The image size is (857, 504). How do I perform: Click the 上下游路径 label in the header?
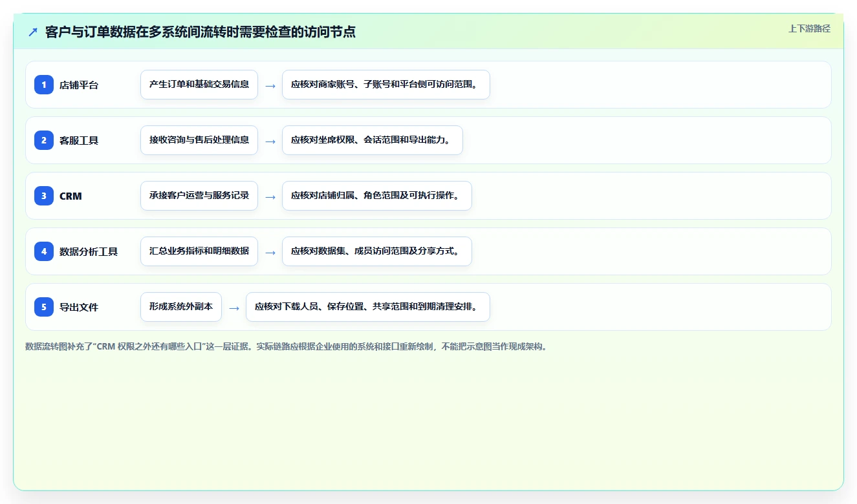pyautogui.click(x=809, y=28)
